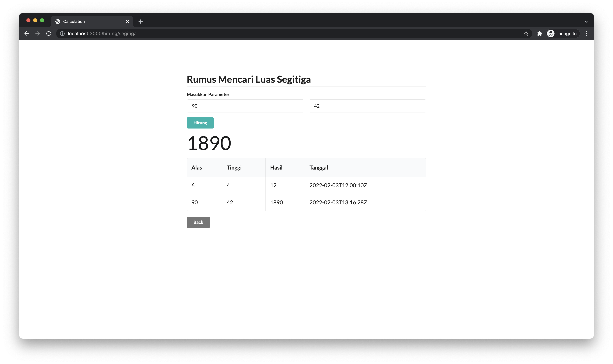This screenshot has width=613, height=364.
Task: Click the browser forward arrow
Action: (x=38, y=34)
